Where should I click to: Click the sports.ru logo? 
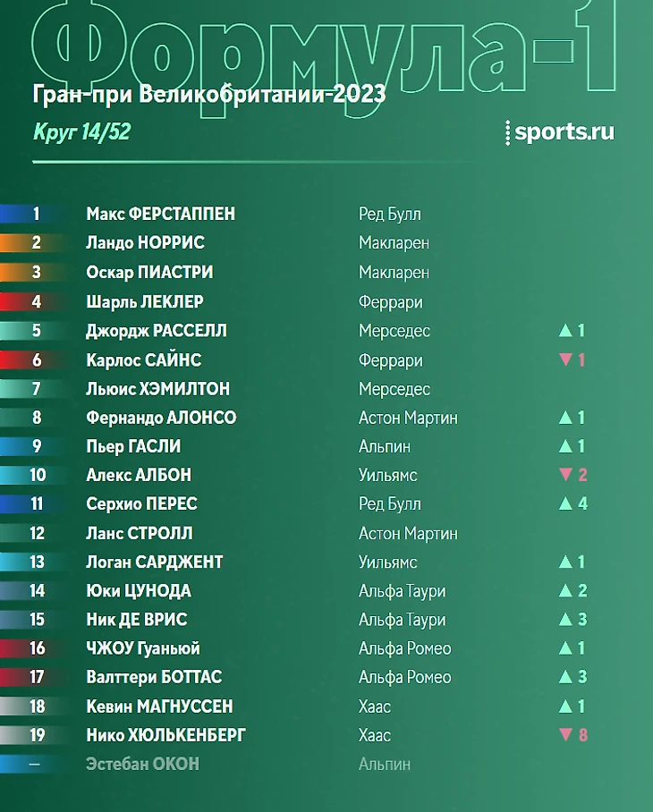[561, 131]
